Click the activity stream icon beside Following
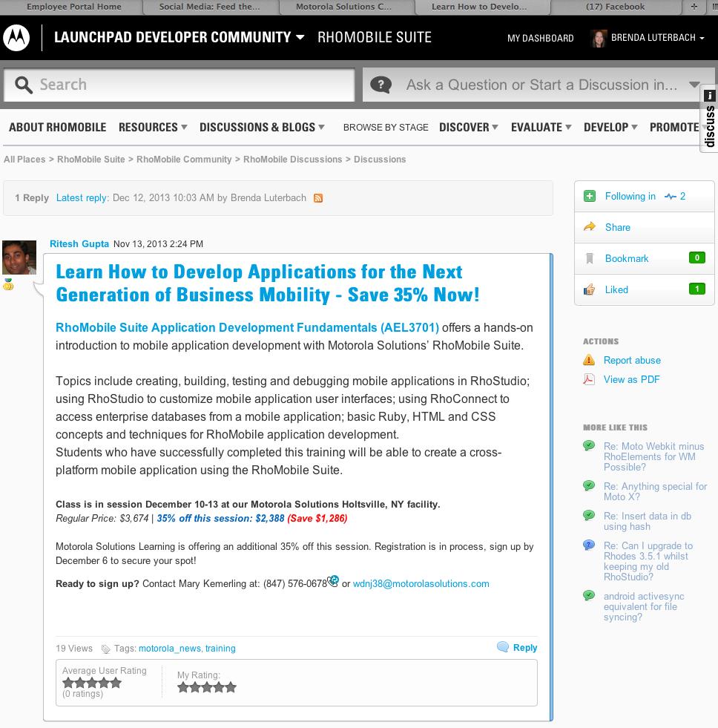Image resolution: width=718 pixels, height=728 pixels. coord(670,197)
